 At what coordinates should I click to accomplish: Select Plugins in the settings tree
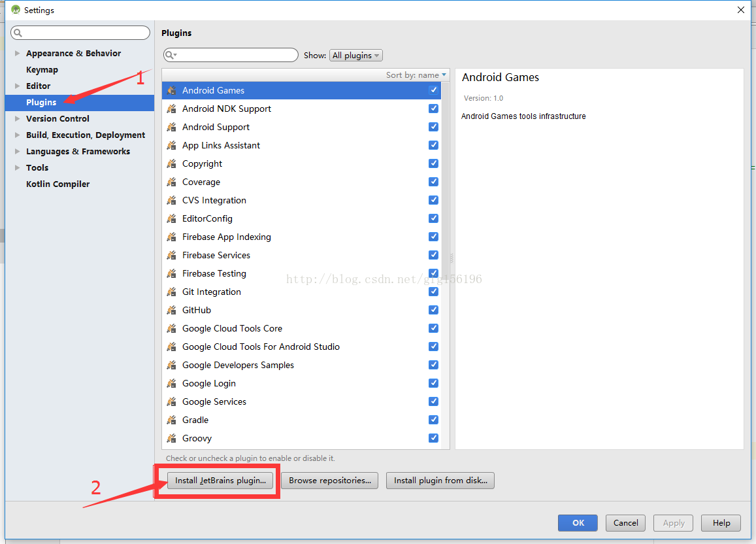80,102
